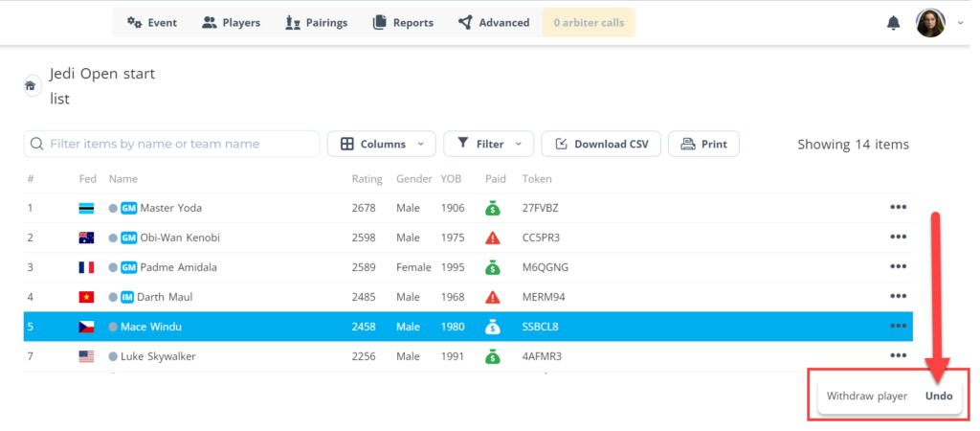
Task: Open the Event menu
Action: (x=152, y=23)
